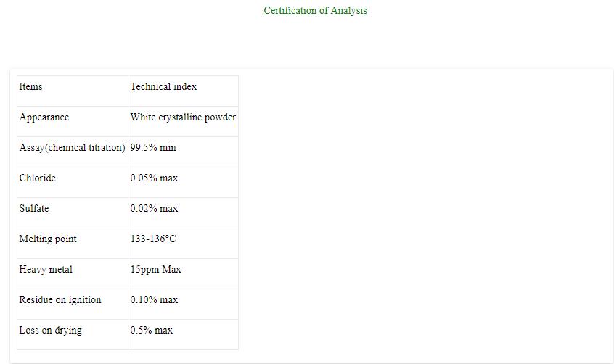This screenshot has height=364, width=614.
Task: Click the 133-136°C value cell
Action: coord(153,239)
